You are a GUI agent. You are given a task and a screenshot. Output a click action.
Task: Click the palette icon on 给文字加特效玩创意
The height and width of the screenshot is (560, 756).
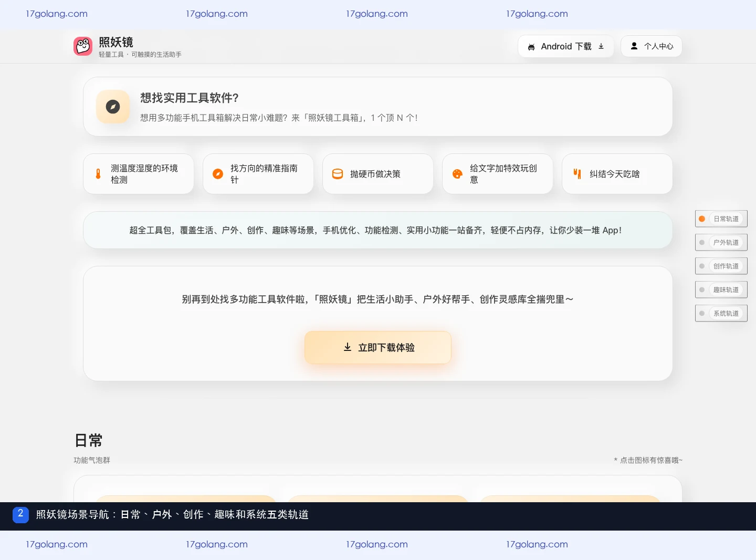(457, 174)
